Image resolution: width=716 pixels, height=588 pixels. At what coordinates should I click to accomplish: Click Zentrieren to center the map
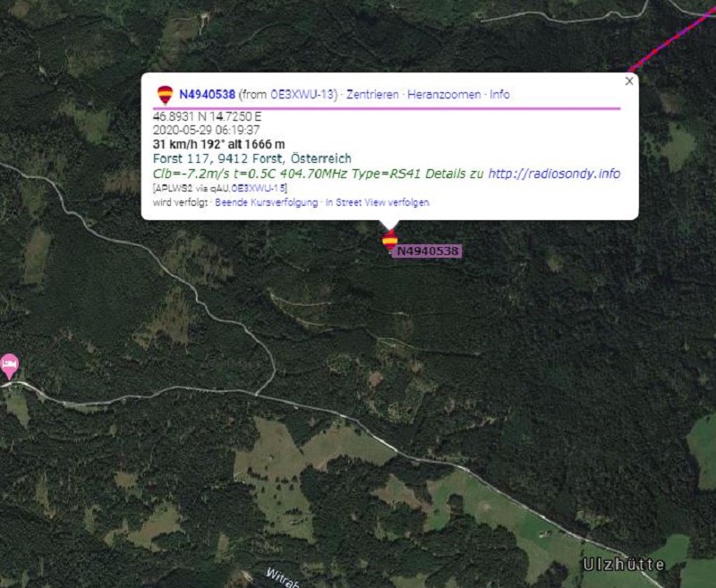click(x=372, y=95)
